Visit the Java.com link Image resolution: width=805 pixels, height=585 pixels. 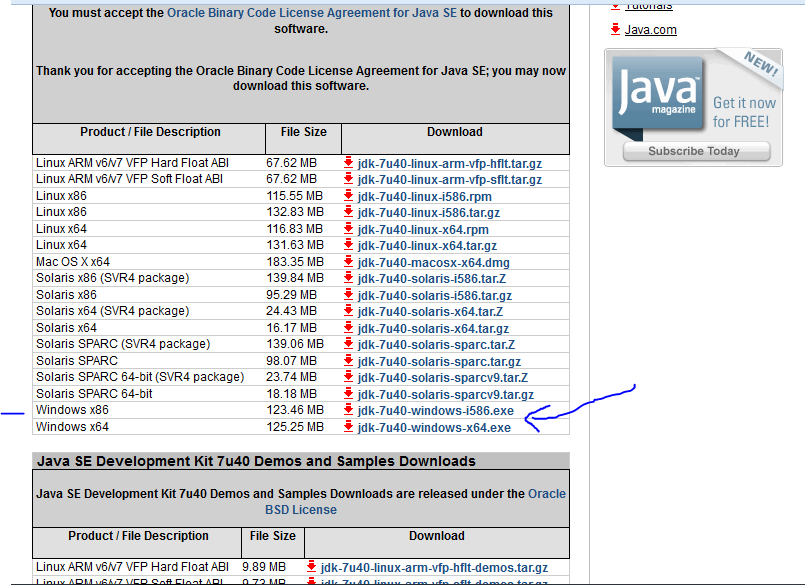(650, 30)
